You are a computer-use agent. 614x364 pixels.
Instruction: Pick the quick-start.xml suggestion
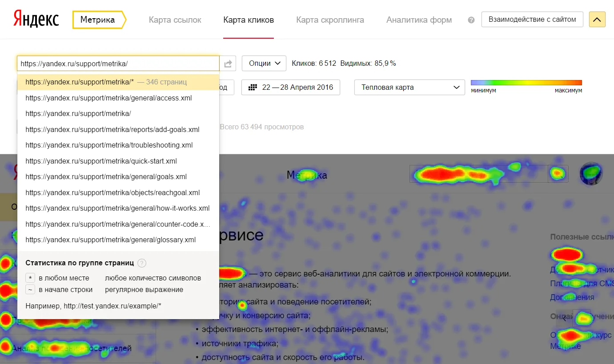tap(118, 161)
